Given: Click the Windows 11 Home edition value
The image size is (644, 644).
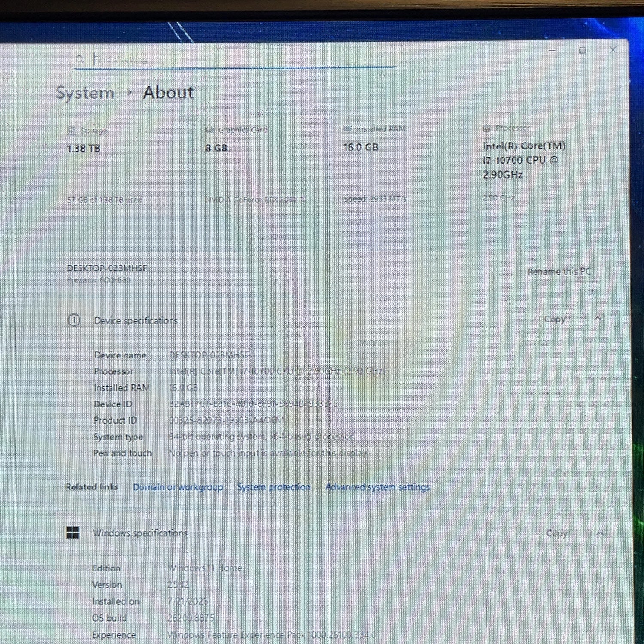Looking at the screenshot, I should coord(204,568).
